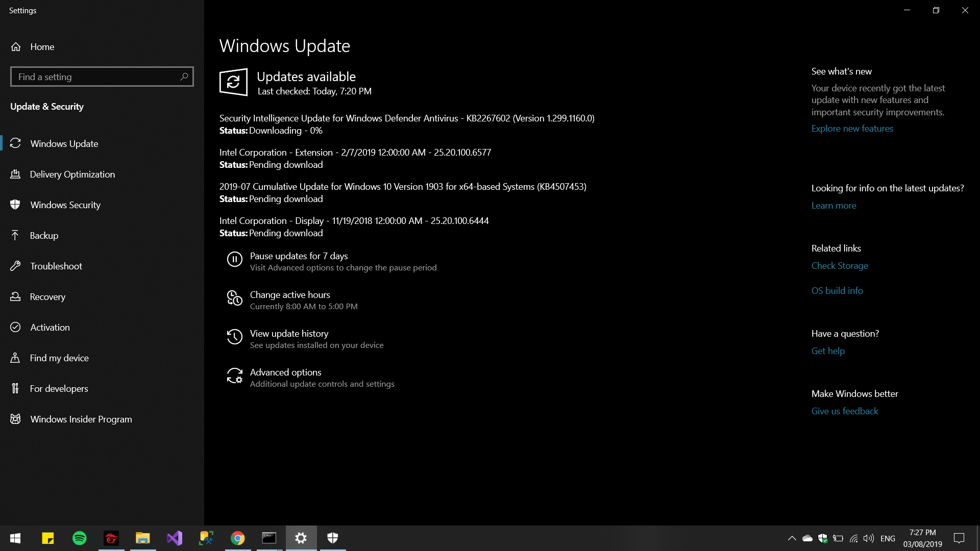The height and width of the screenshot is (551, 980).
Task: Click the Advanced options gear icon
Action: pyautogui.click(x=235, y=375)
